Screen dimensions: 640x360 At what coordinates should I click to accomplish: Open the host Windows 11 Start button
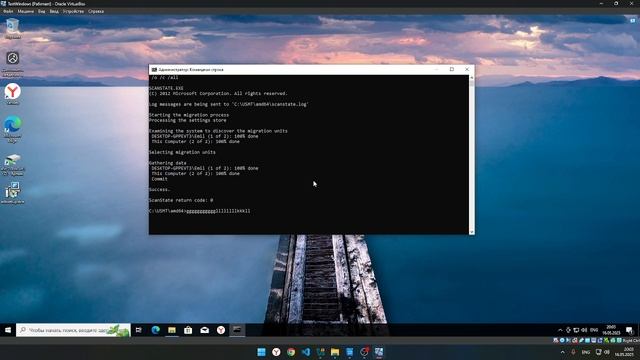[x=262, y=352]
